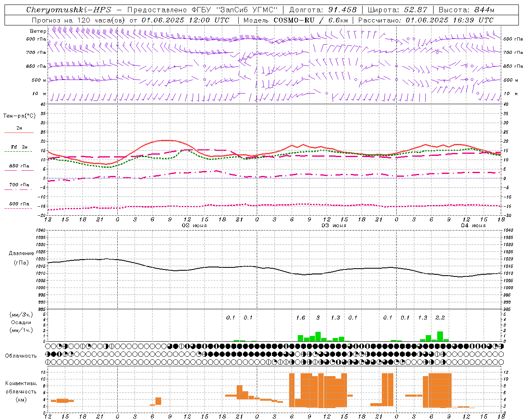Screen dimensions: 525x420
Task: Click the precipitation value 1.6
Action: tap(301, 317)
